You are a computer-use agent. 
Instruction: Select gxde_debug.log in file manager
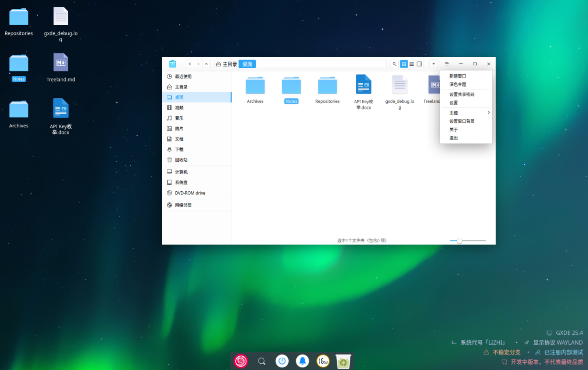click(x=400, y=92)
